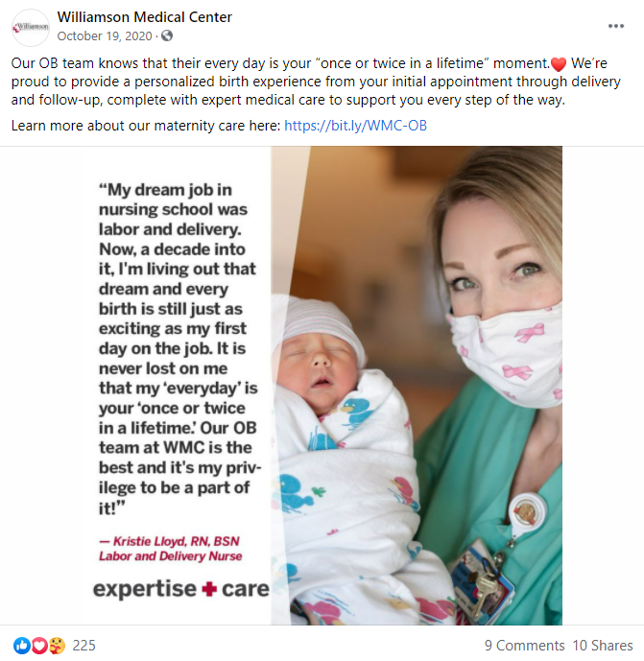Open the Williamson Medical Center page name
The width and height of the screenshot is (644, 661).
[x=145, y=17]
